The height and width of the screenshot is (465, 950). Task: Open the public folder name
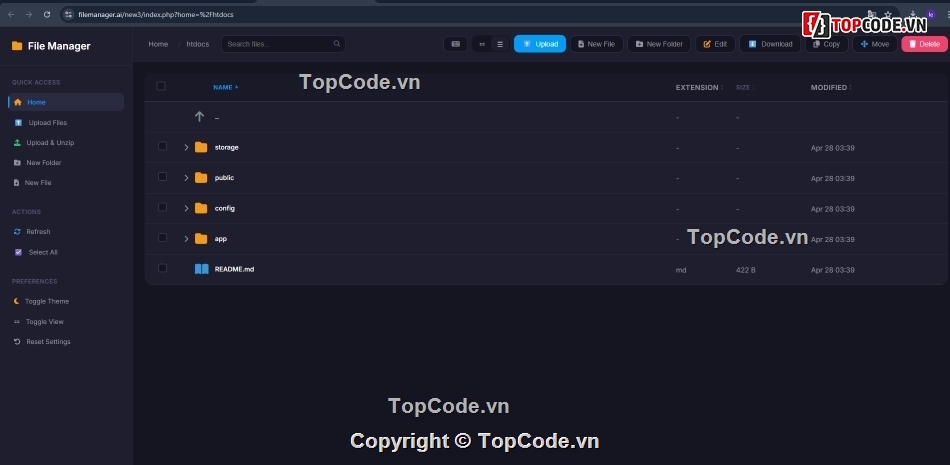(x=224, y=178)
